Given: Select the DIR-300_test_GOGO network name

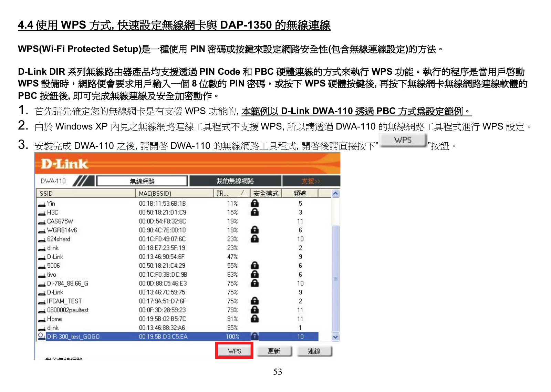Looking at the screenshot, I should (x=73, y=337).
